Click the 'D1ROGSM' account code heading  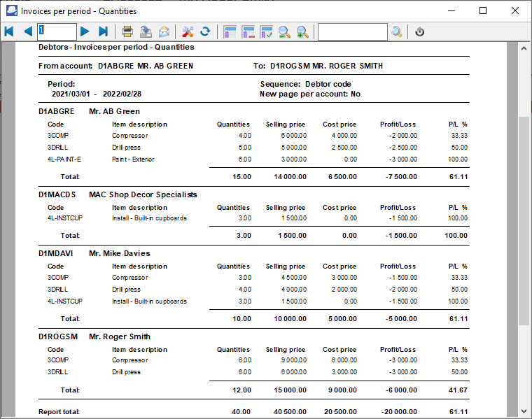(58, 336)
